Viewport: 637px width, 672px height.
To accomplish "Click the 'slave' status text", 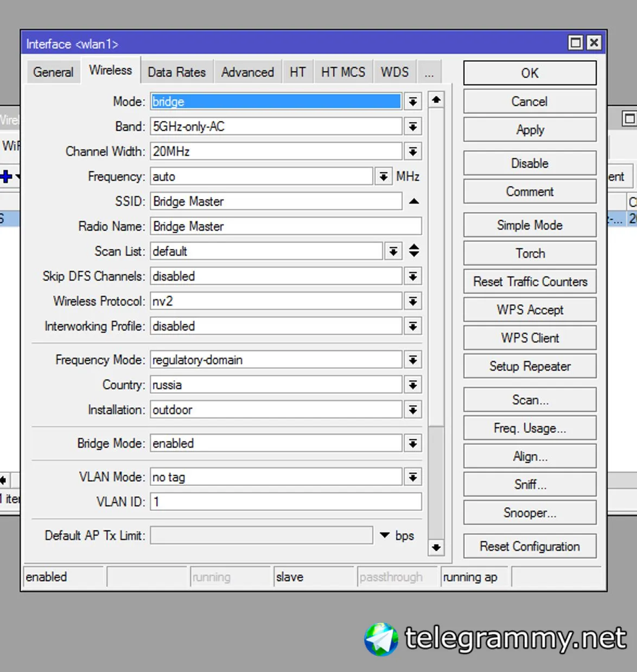I will click(290, 577).
